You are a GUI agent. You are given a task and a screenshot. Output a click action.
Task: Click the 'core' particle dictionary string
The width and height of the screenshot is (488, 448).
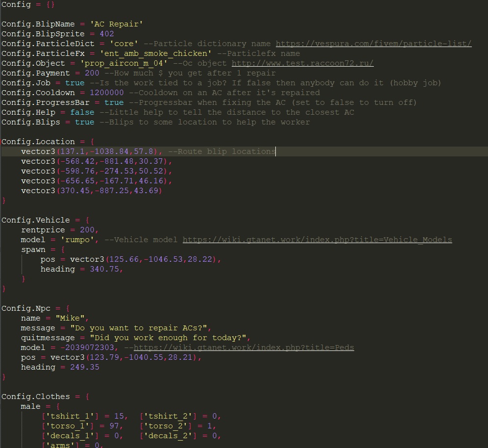[124, 44]
